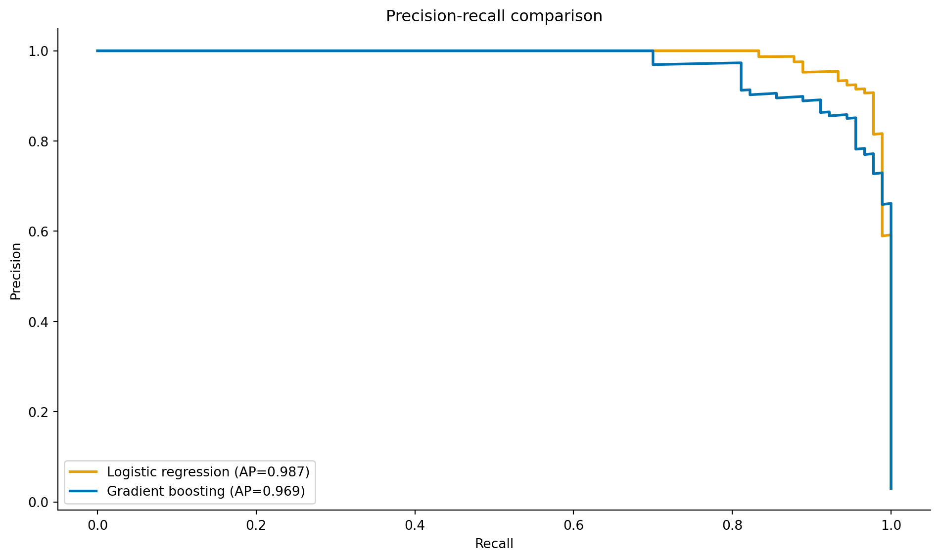Viewport: 940px width, 560px height.
Task: Click the 'Precision' y-axis label
Action: (16, 271)
